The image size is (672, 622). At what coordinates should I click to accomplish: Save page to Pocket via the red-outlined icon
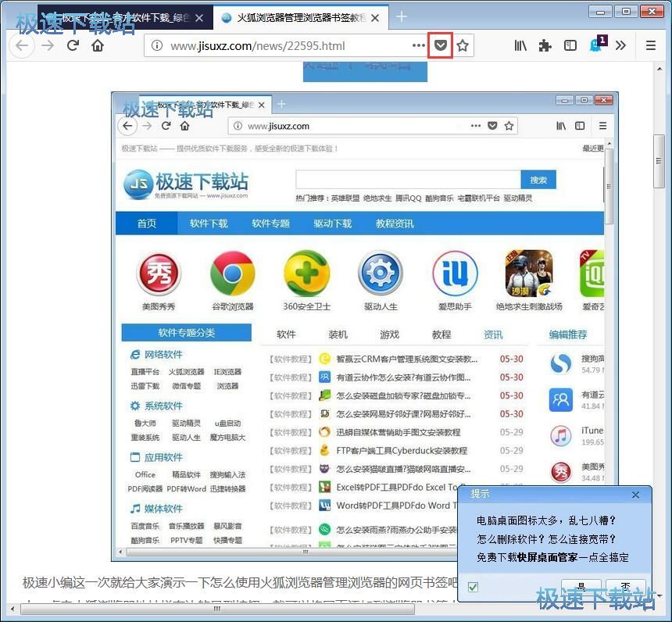pos(441,45)
